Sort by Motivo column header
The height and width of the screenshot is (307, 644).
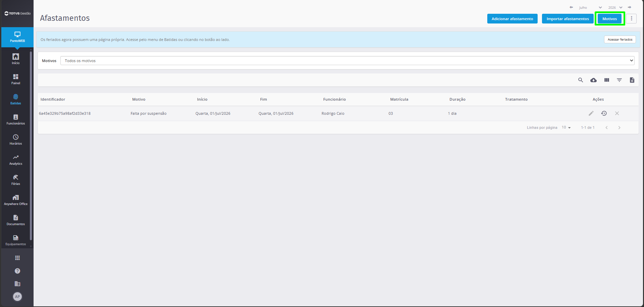(x=139, y=99)
